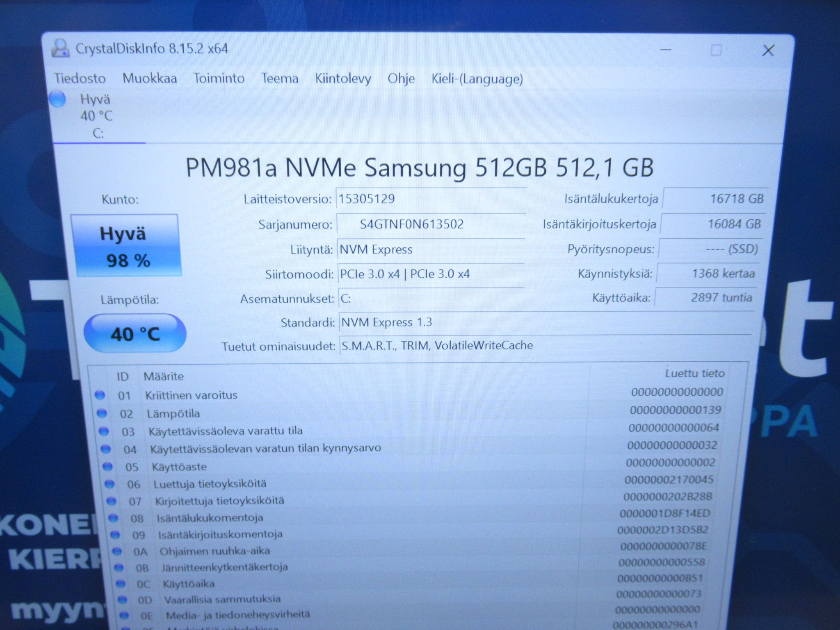Screen dimensions: 840x630
Task: Open the Toiminto menu
Action: tap(219, 78)
